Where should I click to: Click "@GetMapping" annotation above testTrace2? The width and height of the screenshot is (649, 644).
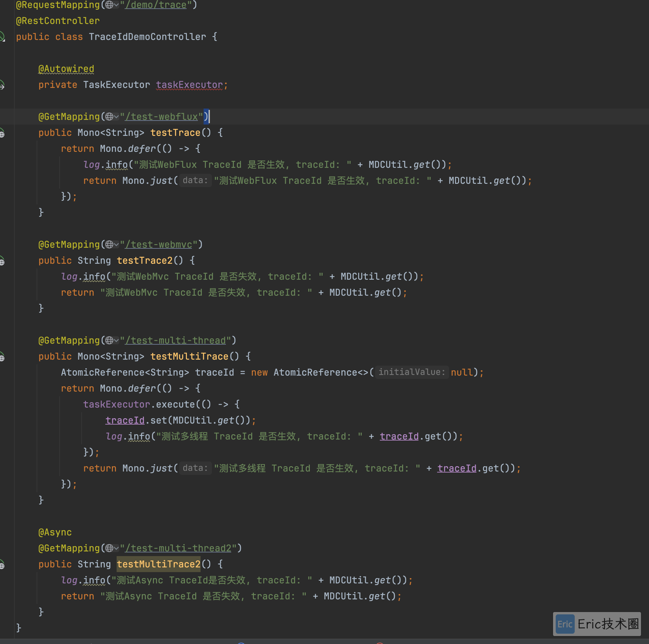click(x=69, y=245)
